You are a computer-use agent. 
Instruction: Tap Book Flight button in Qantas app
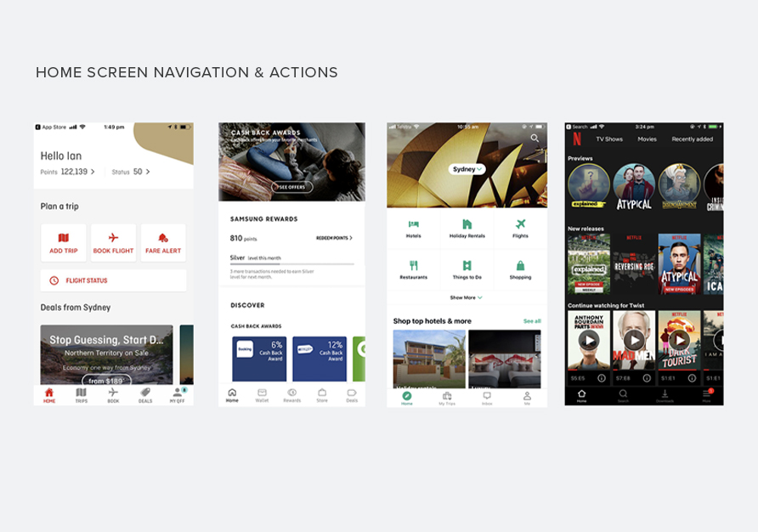pos(113,243)
